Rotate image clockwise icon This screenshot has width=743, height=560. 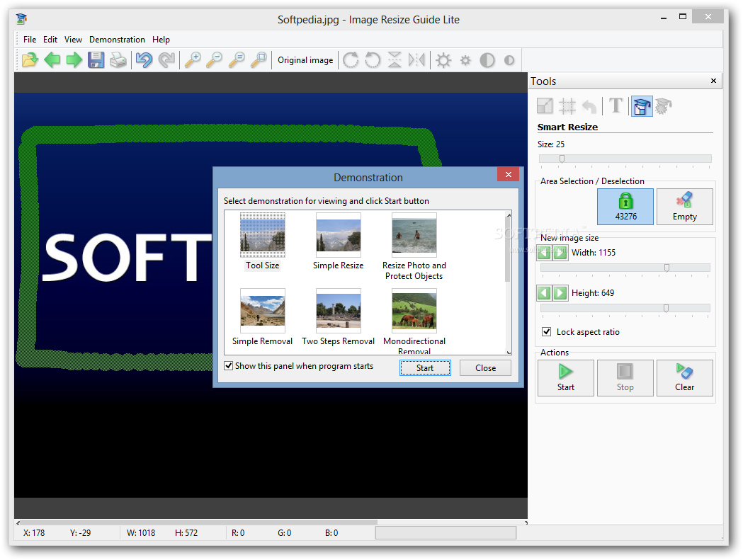pyautogui.click(x=351, y=60)
